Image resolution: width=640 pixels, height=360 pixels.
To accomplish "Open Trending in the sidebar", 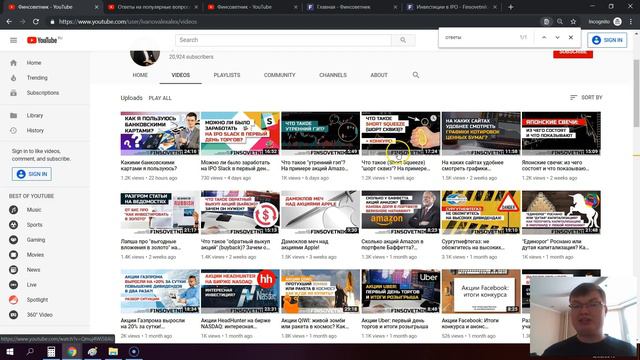I will (x=37, y=78).
